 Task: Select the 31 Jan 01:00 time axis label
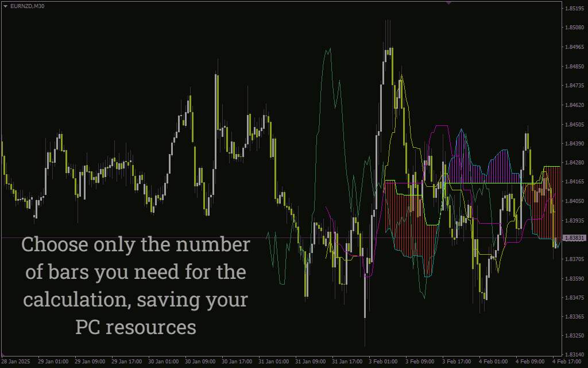(274, 362)
